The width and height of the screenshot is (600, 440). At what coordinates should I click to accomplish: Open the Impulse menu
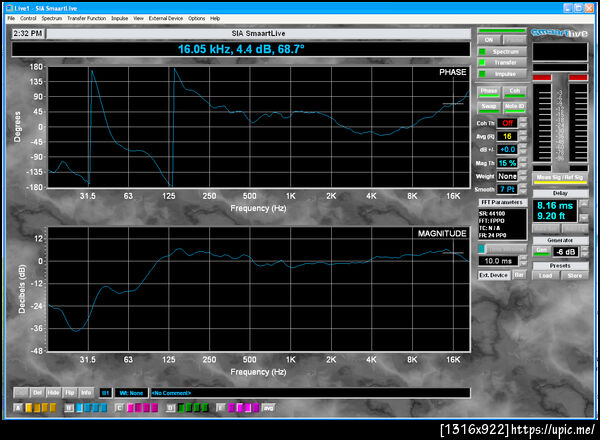pyautogui.click(x=119, y=18)
